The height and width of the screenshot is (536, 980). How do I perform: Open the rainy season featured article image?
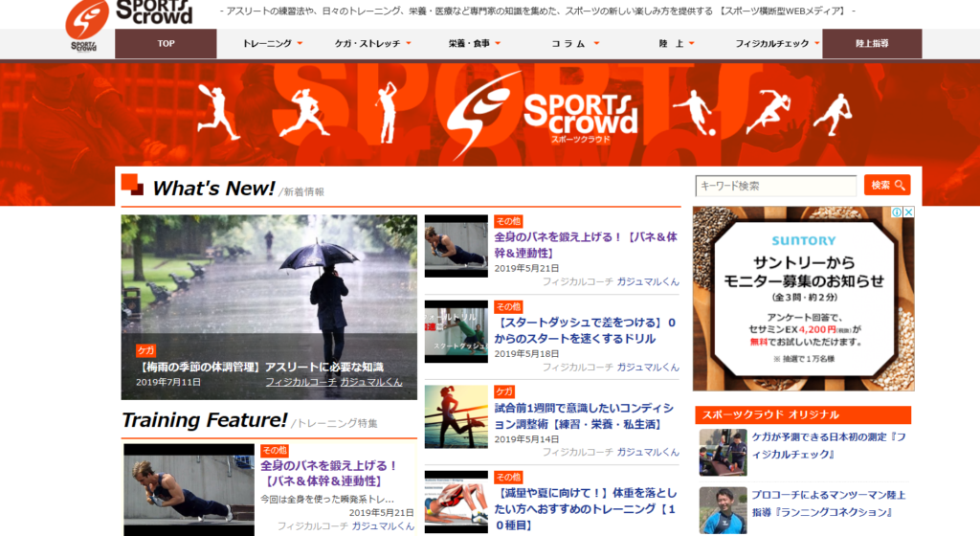click(269, 307)
